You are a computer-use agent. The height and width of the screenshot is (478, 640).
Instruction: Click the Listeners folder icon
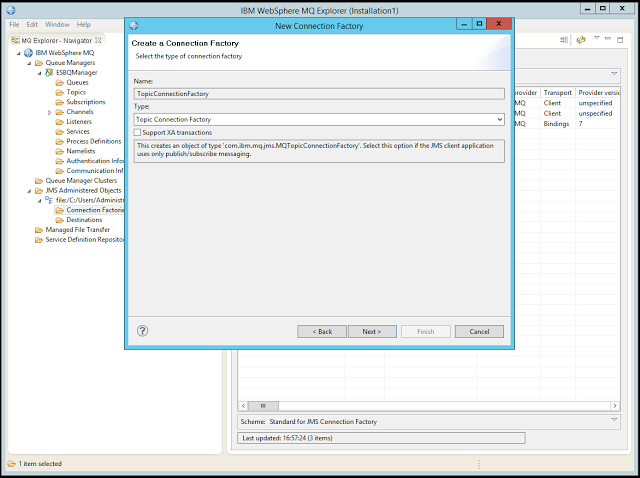[60, 122]
